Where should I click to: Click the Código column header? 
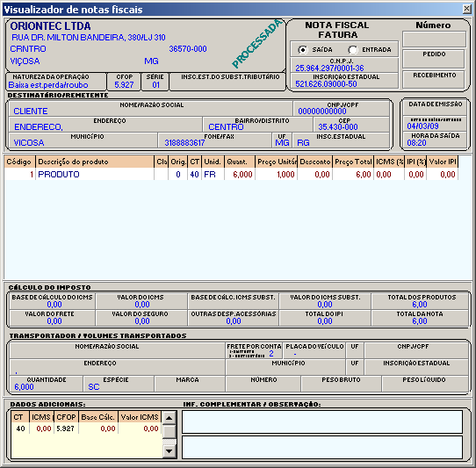tap(19, 162)
